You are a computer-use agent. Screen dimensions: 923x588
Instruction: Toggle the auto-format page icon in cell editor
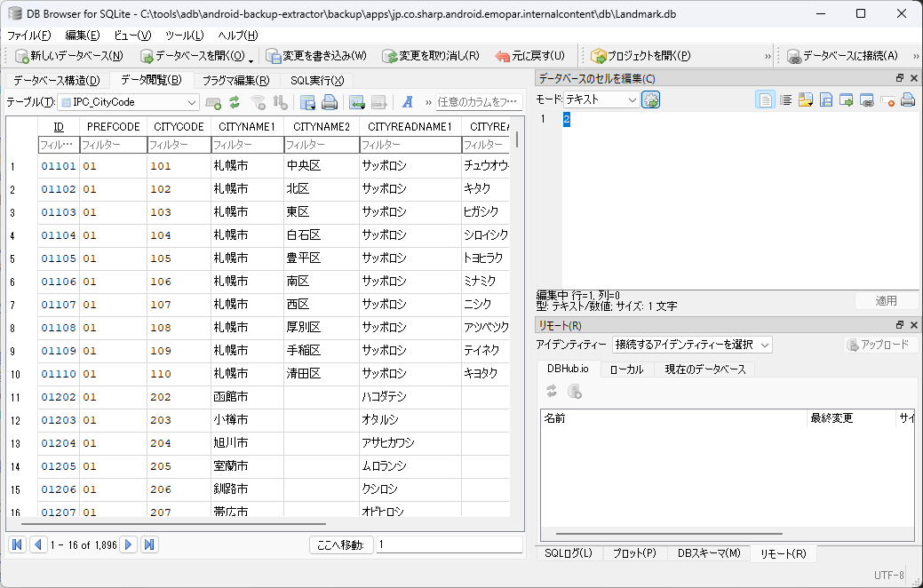click(x=765, y=100)
